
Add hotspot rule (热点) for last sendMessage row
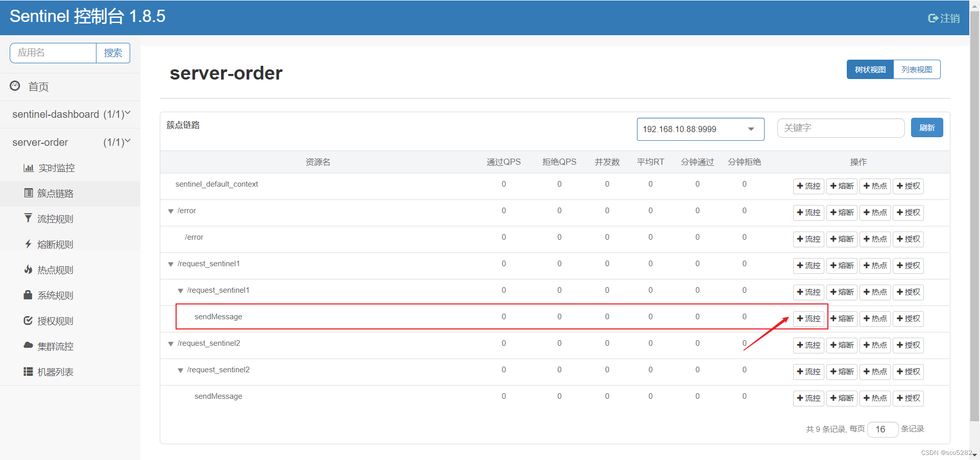(x=875, y=398)
